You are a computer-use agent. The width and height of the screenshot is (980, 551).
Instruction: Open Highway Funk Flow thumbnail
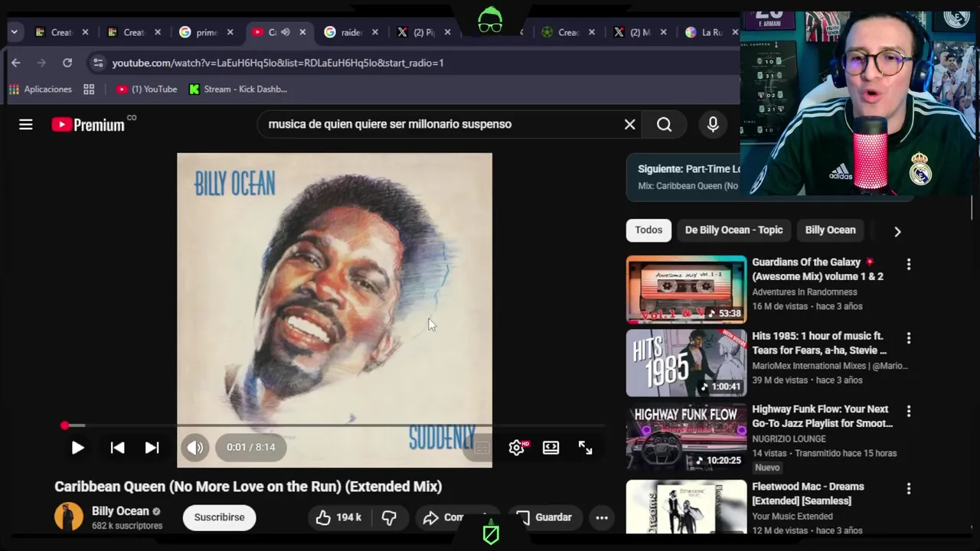click(x=686, y=437)
